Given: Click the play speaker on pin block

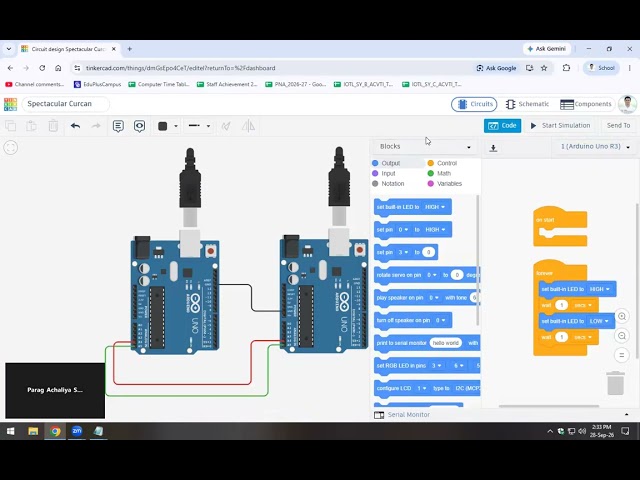Looking at the screenshot, I should coord(427,298).
